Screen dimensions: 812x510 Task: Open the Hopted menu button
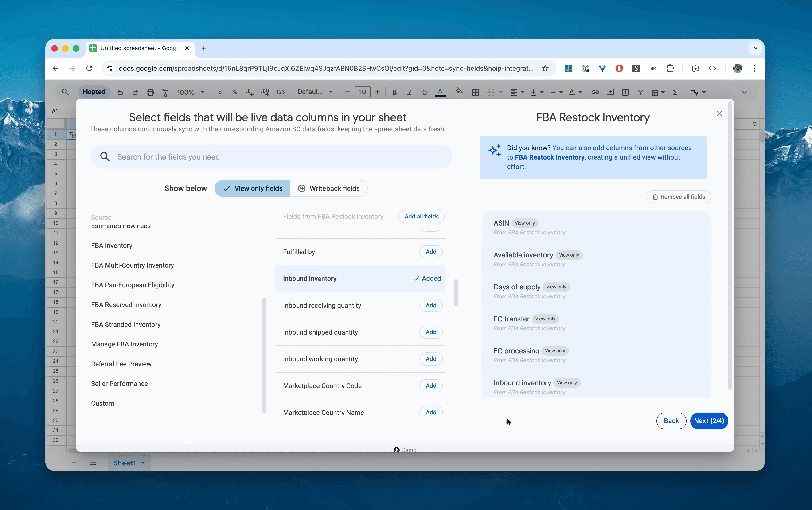click(94, 92)
